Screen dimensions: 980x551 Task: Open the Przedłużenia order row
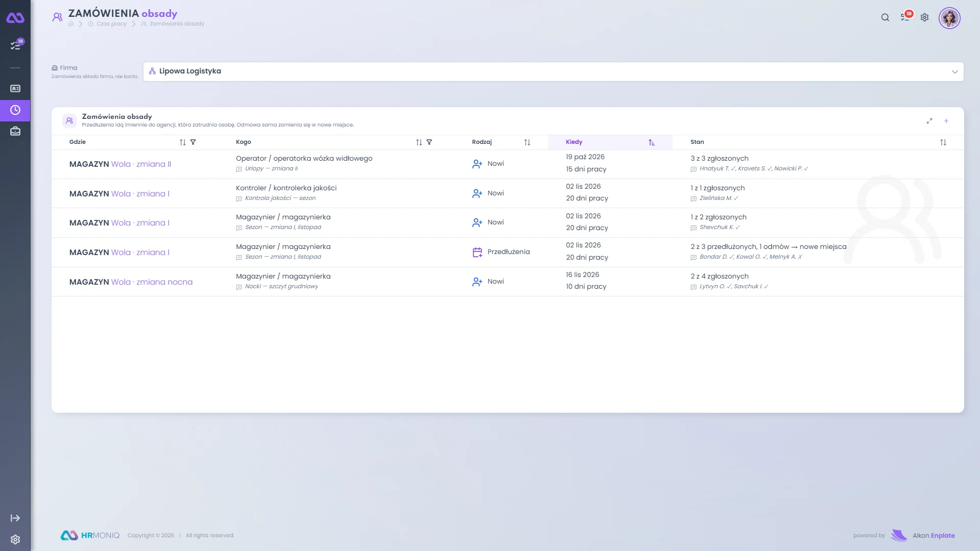(x=507, y=253)
